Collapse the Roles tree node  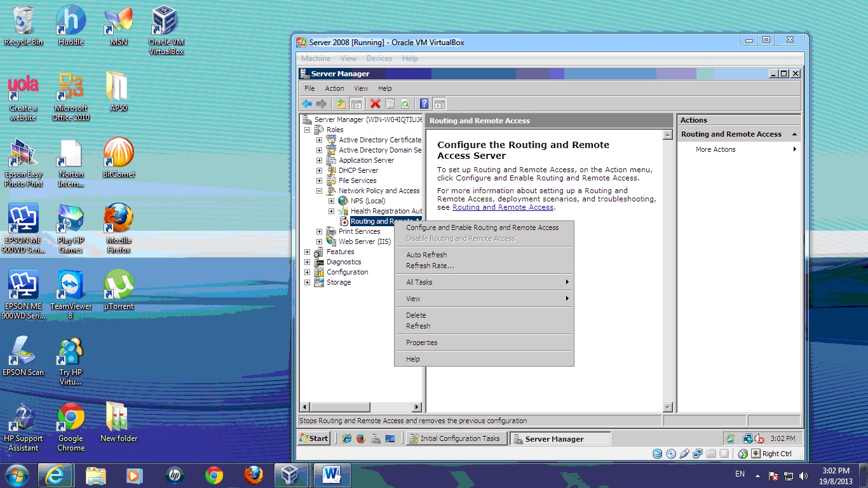pos(308,130)
